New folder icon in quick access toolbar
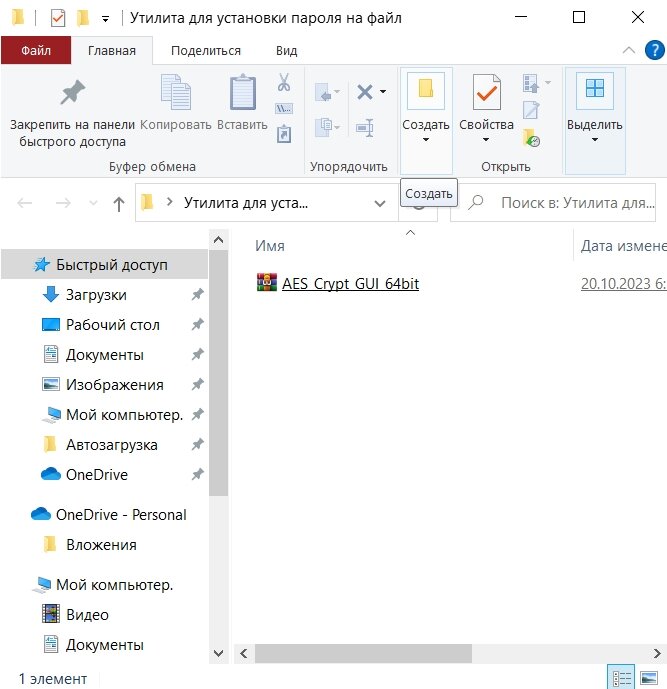667x689 pixels. click(83, 18)
